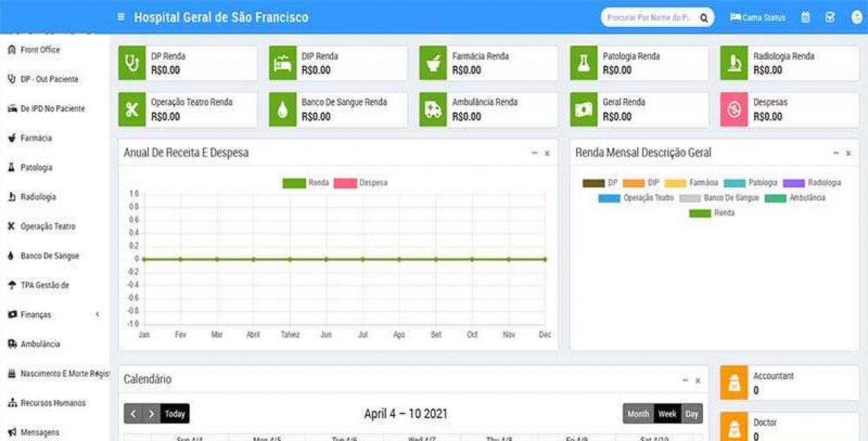The image size is (868, 441).
Task: Click the Doctor staff icon
Action: pos(734,427)
